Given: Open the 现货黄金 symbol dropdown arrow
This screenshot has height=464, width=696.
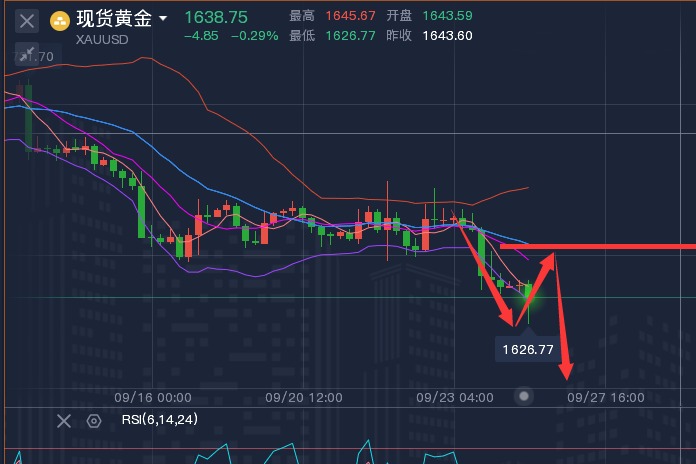Looking at the screenshot, I should pos(163,18).
